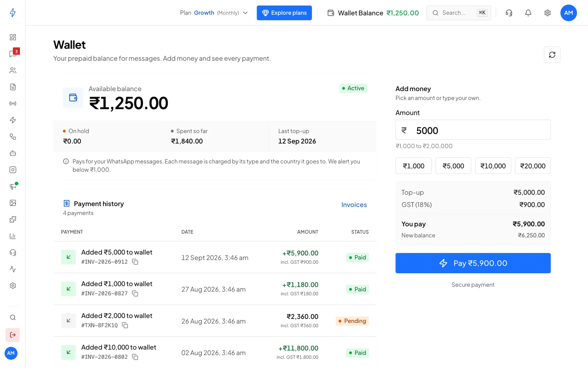This screenshot has width=588, height=368.
Task: Open settings gear in top bar
Action: (547, 13)
